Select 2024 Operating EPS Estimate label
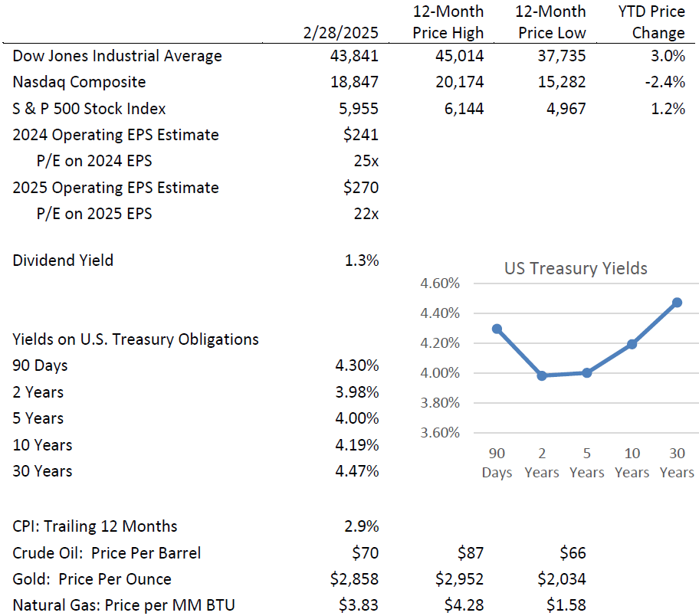This screenshot has width=699, height=616. (x=116, y=135)
